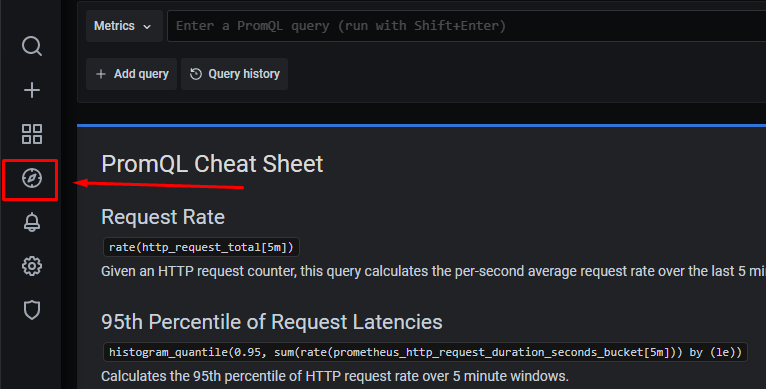This screenshot has height=389, width=766.
Task: Open the search magnifier in sidebar
Action: point(32,46)
